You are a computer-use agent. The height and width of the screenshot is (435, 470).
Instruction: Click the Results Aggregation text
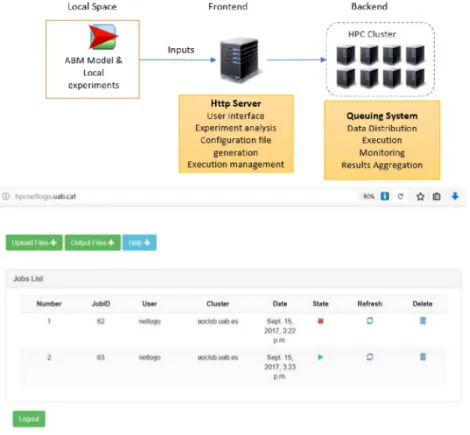click(x=382, y=165)
